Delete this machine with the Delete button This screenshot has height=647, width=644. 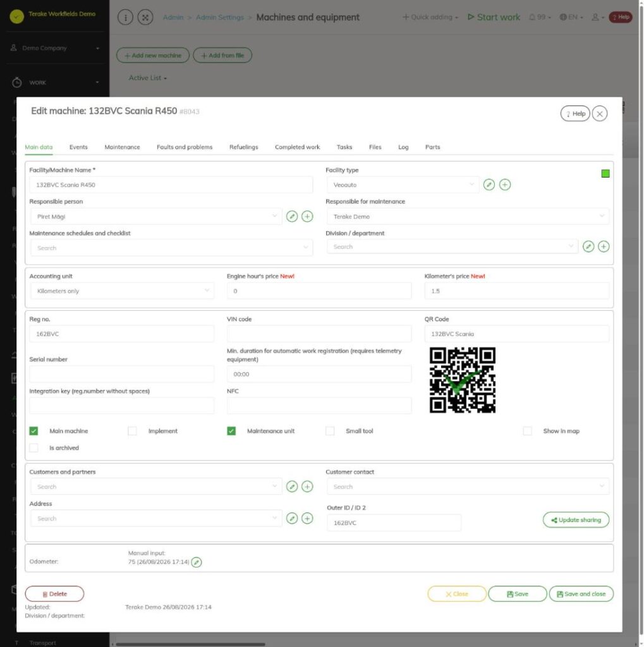[54, 594]
